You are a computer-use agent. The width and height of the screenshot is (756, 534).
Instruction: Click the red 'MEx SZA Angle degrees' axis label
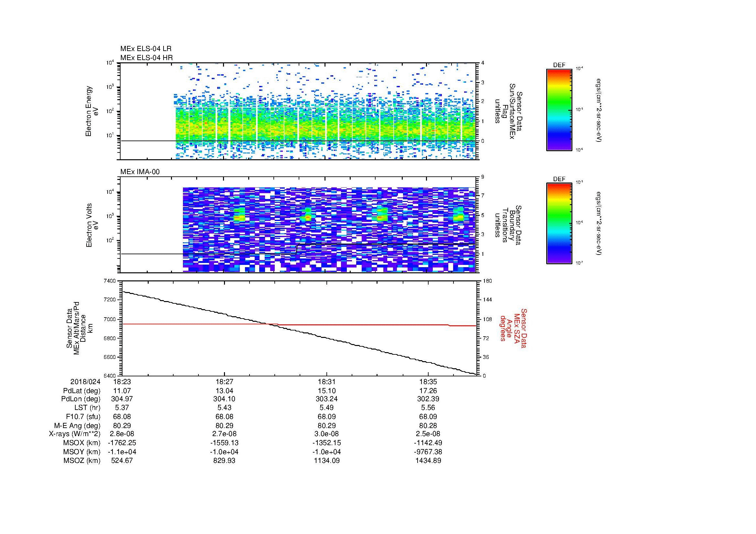(x=513, y=328)
